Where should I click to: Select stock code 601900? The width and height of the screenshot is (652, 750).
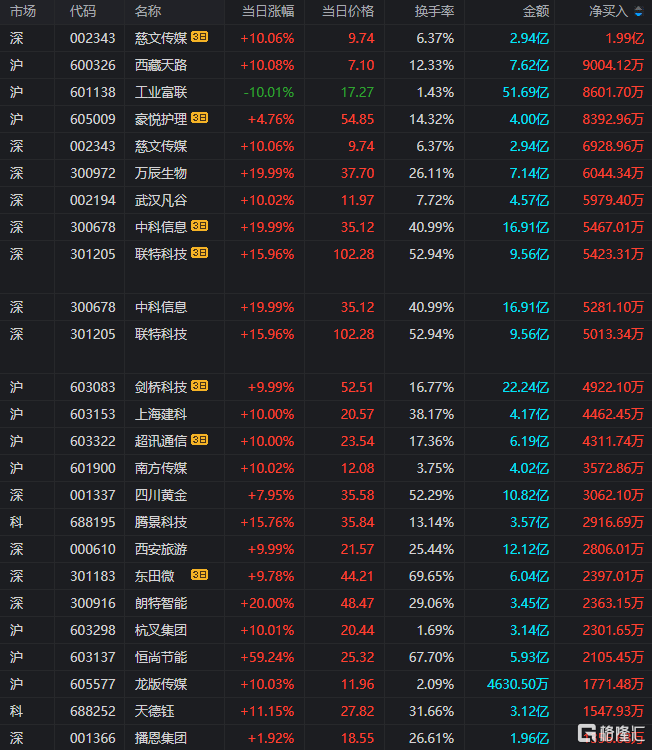coord(93,468)
